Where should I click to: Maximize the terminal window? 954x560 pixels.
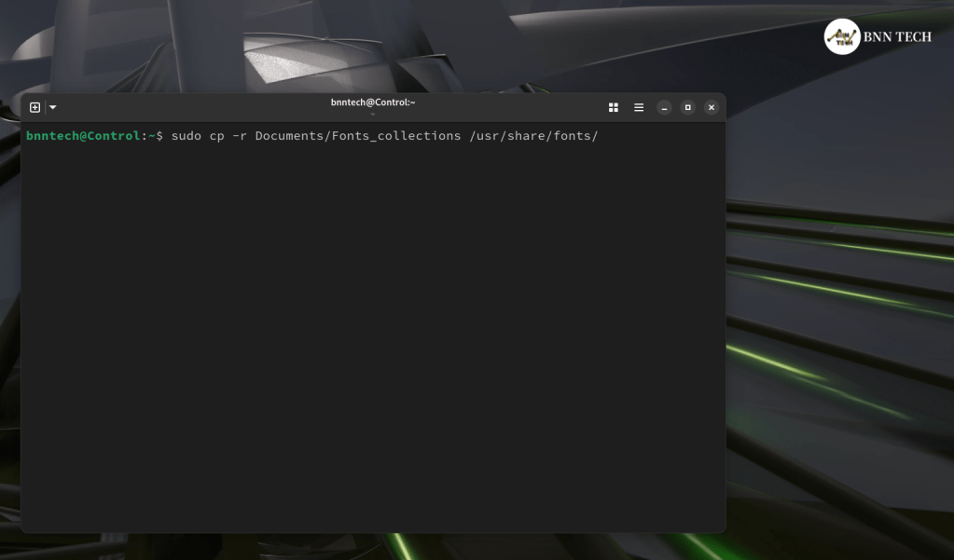tap(687, 107)
